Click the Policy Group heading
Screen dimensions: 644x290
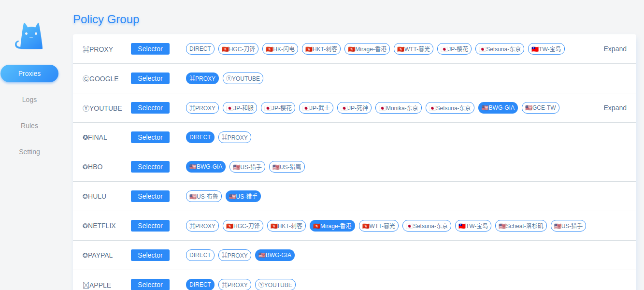(106, 19)
